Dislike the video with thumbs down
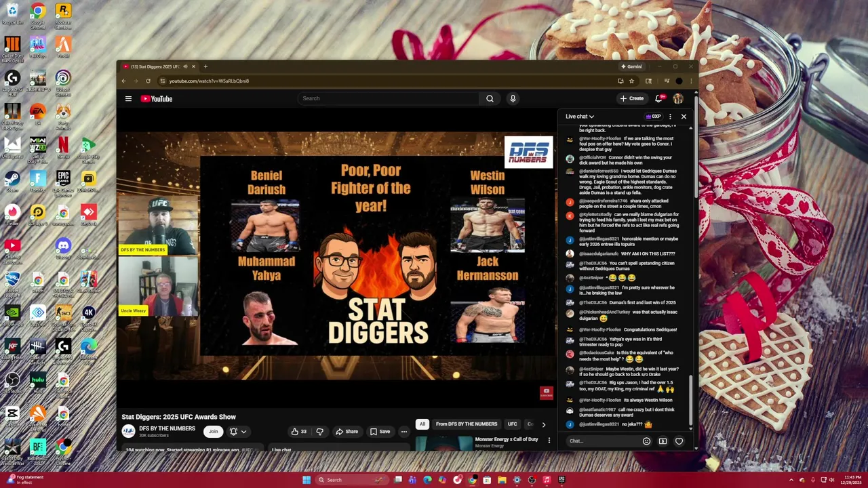Viewport: 868px width, 488px height. tap(319, 431)
